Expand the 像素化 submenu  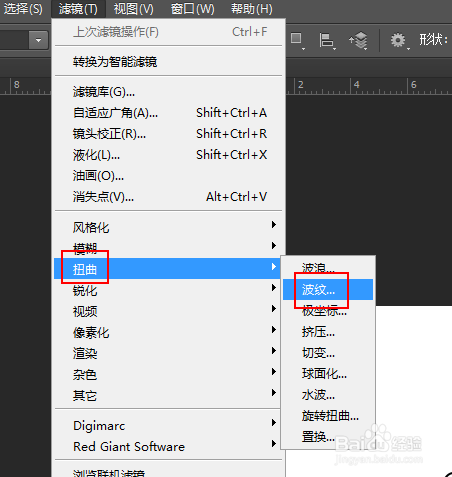pos(168,332)
